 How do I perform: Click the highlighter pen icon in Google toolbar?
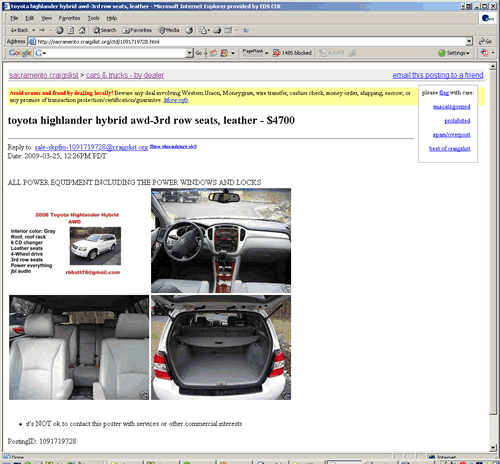point(353,53)
